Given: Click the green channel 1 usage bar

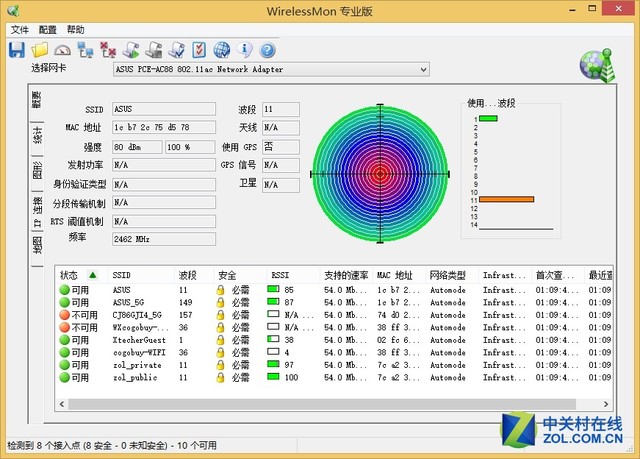Looking at the screenshot, I should coord(488,118).
